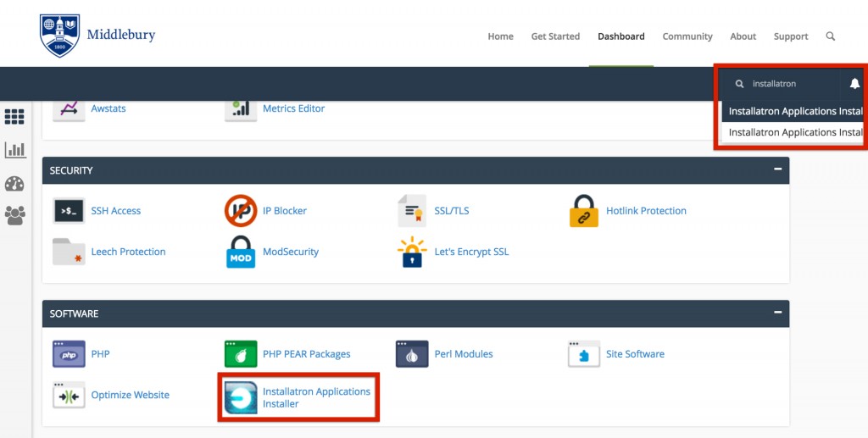
Task: Open the IP Blocker icon
Action: (241, 211)
